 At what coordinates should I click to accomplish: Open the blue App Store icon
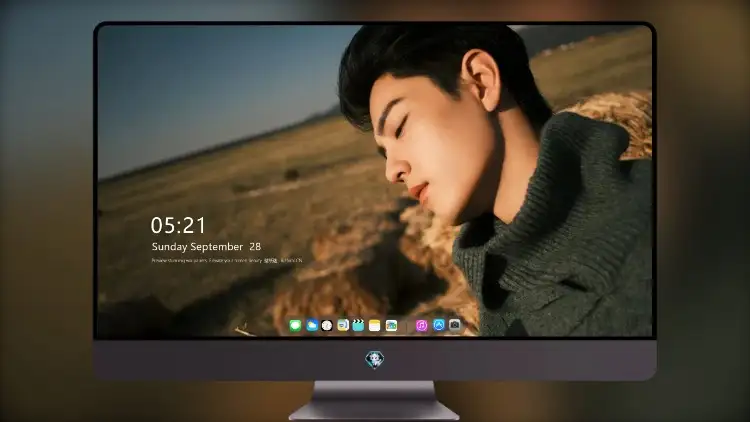click(439, 325)
